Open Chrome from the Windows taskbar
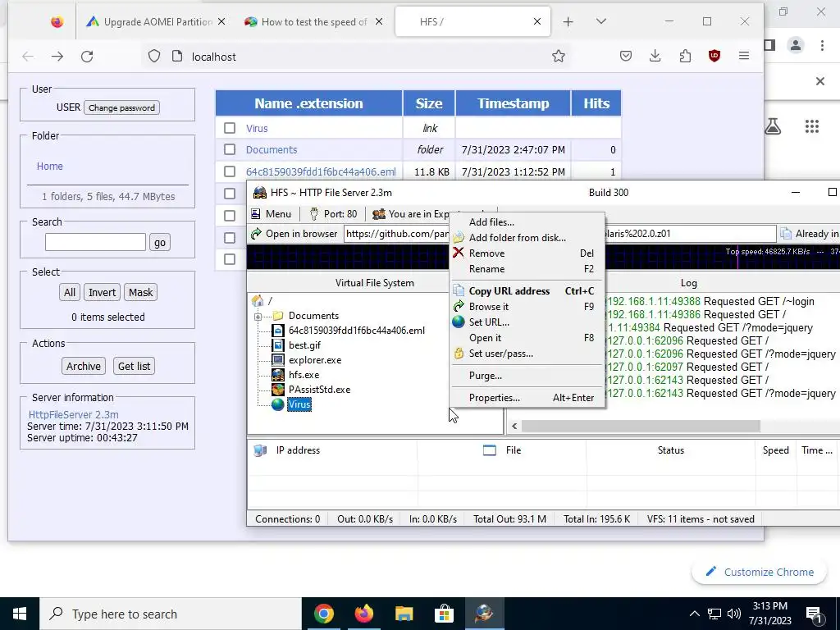Screen dimensions: 840x630 tap(323, 614)
